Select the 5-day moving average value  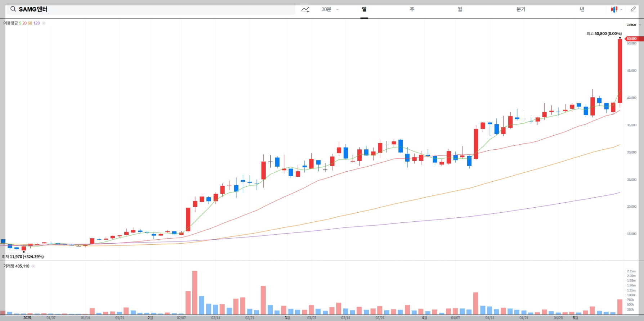(x=20, y=23)
